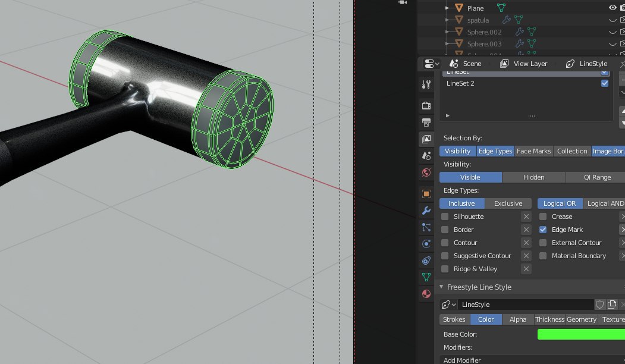Viewport: 625px width, 364px height.
Task: Pick the green Base Color swatch
Action: (x=581, y=334)
